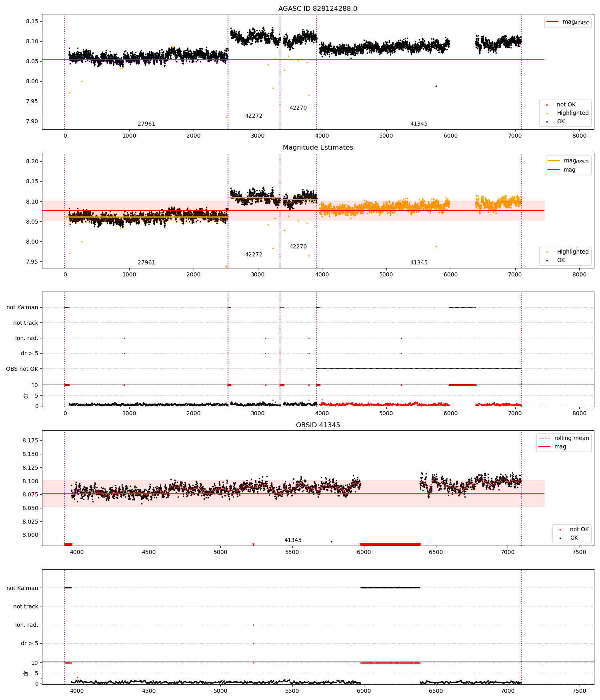600x700 pixels.
Task: Click "not OK" in the OBSID 41345 plot legend
Action: click(579, 530)
